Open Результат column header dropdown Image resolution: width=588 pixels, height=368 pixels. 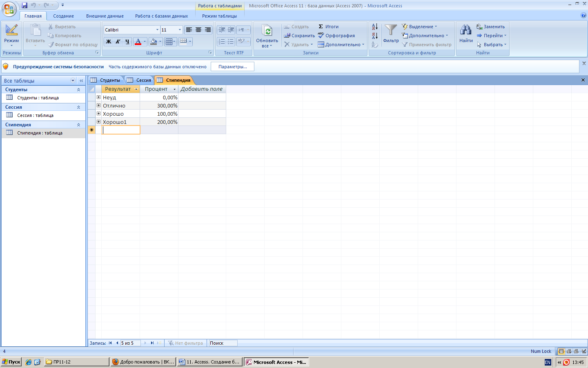pos(136,89)
